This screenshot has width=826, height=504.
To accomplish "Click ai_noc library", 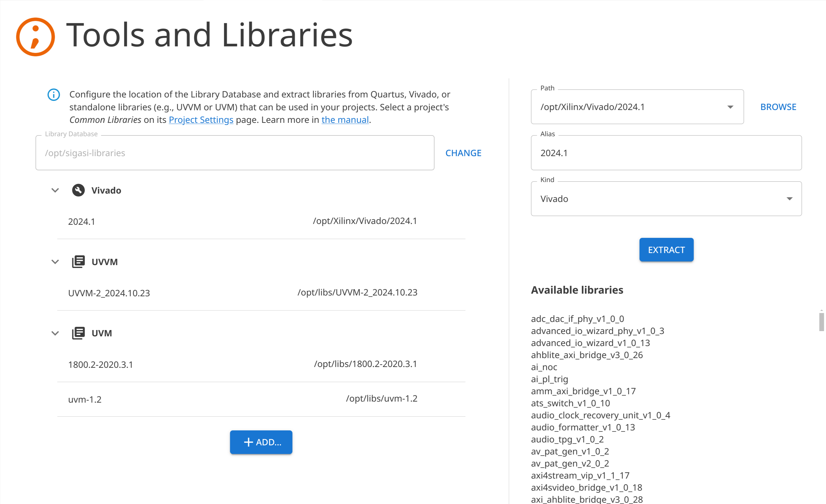I will pyautogui.click(x=544, y=367).
